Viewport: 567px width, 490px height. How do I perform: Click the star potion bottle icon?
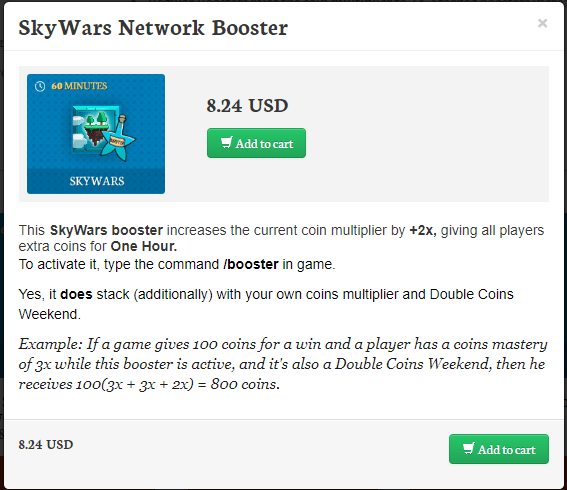click(118, 139)
